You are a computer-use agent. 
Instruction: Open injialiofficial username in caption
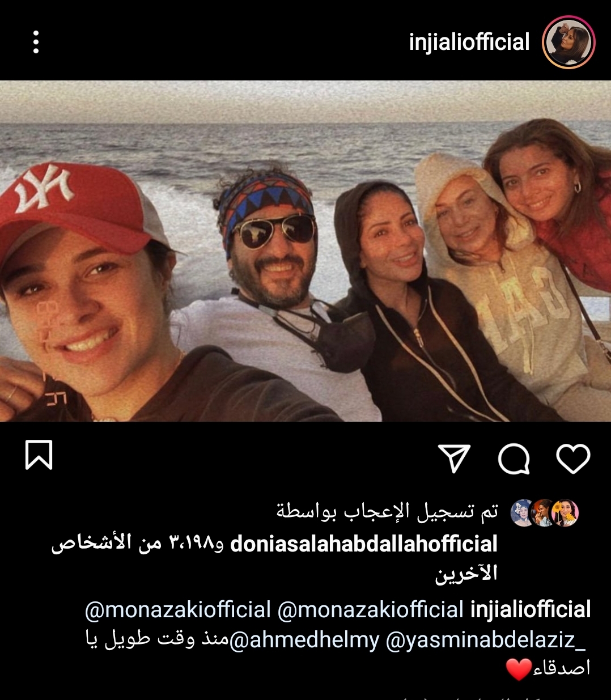point(531,610)
